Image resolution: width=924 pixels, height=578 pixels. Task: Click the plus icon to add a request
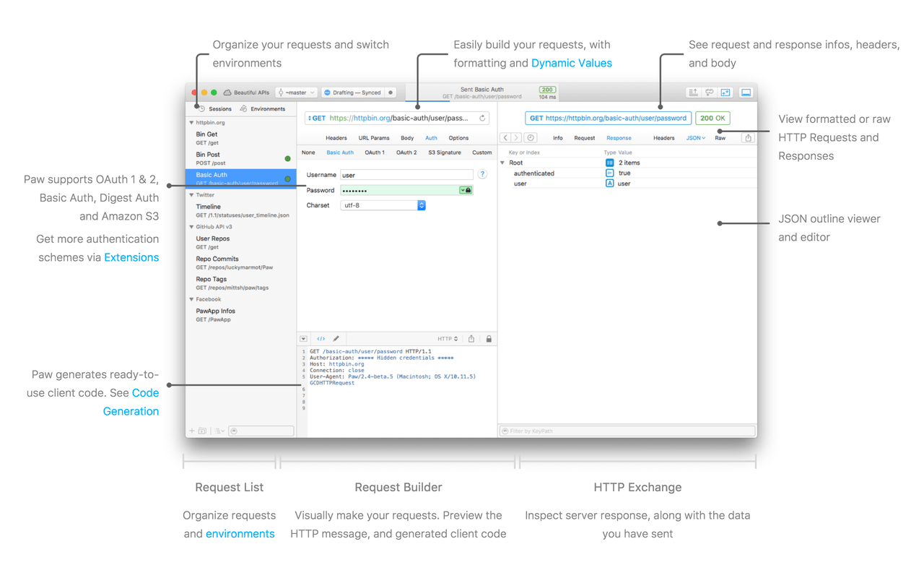coord(192,431)
